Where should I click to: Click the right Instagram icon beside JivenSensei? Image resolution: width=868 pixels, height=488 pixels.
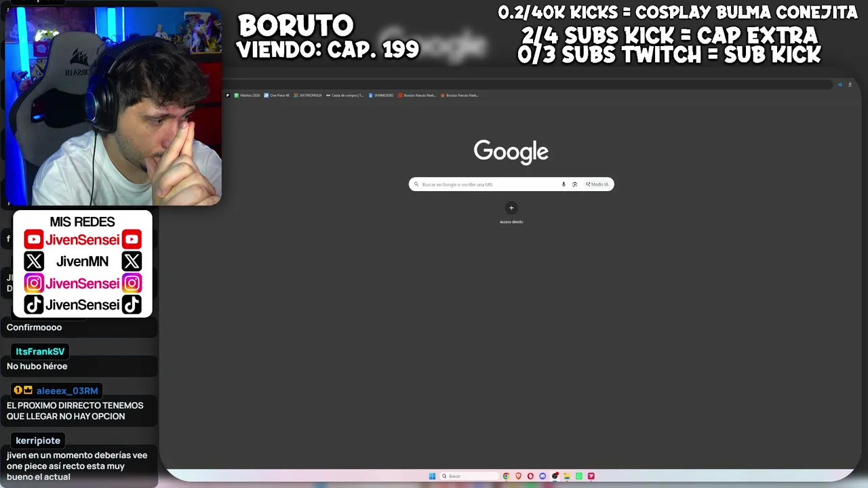132,283
